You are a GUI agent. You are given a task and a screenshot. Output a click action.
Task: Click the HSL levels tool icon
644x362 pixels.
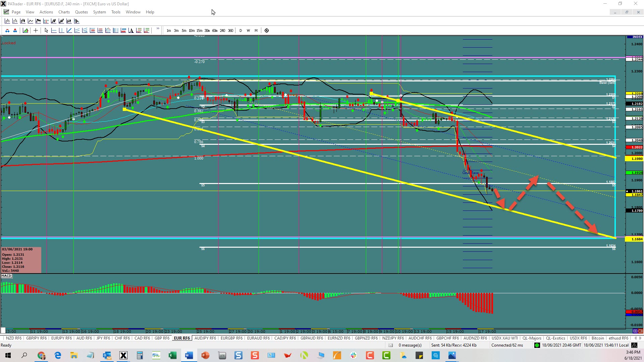(146, 31)
